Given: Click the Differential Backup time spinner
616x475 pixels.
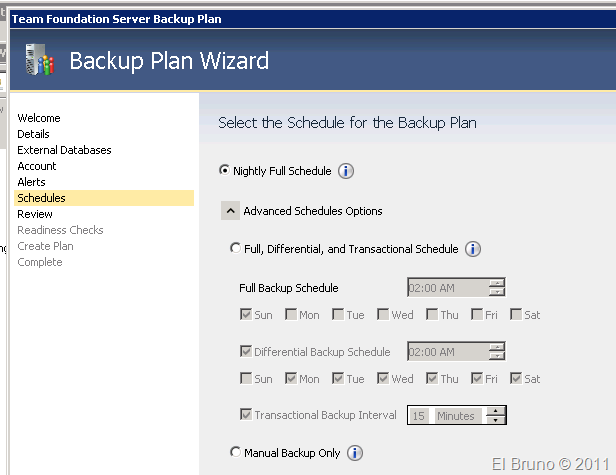Looking at the screenshot, I should point(497,352).
